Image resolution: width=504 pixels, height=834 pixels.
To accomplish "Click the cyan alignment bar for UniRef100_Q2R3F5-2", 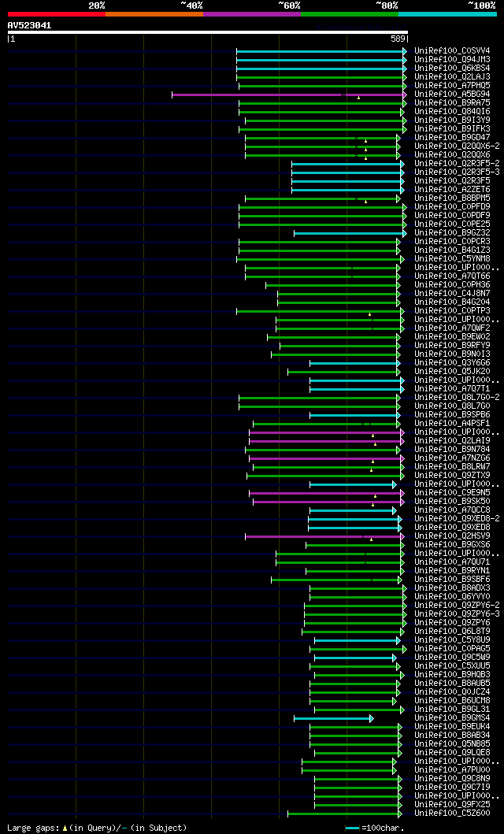I will coord(348,164).
